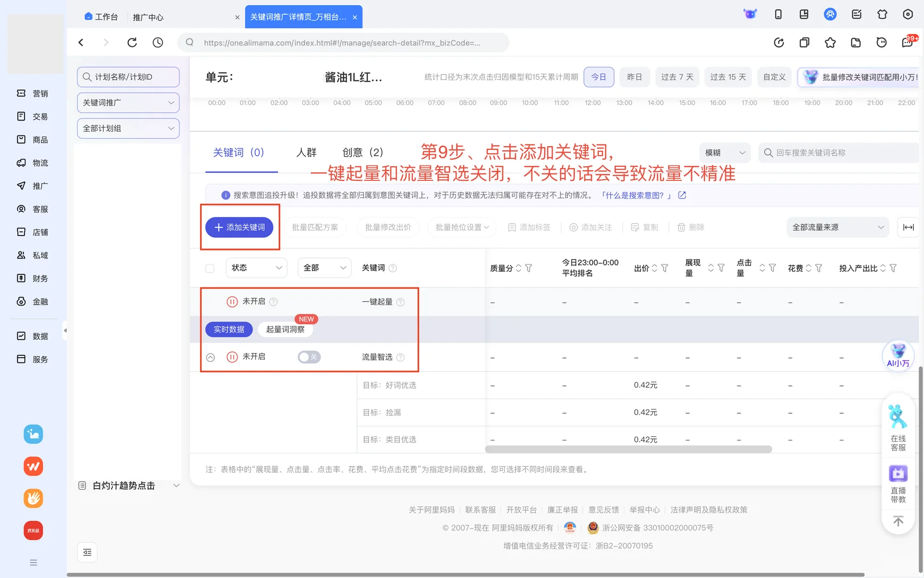Expand the 模糊 match type dropdown
Screen dimensions: 924x578
[725, 153]
